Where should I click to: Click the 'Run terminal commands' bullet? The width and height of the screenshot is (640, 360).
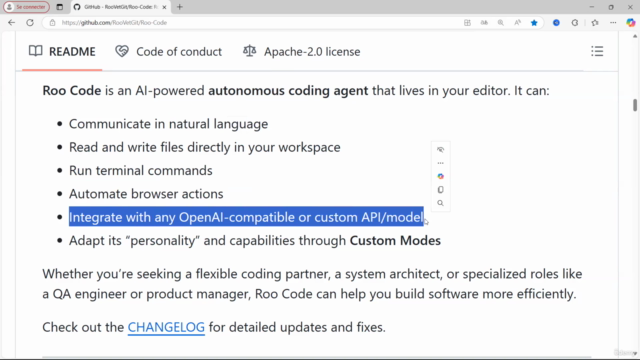[x=140, y=171]
